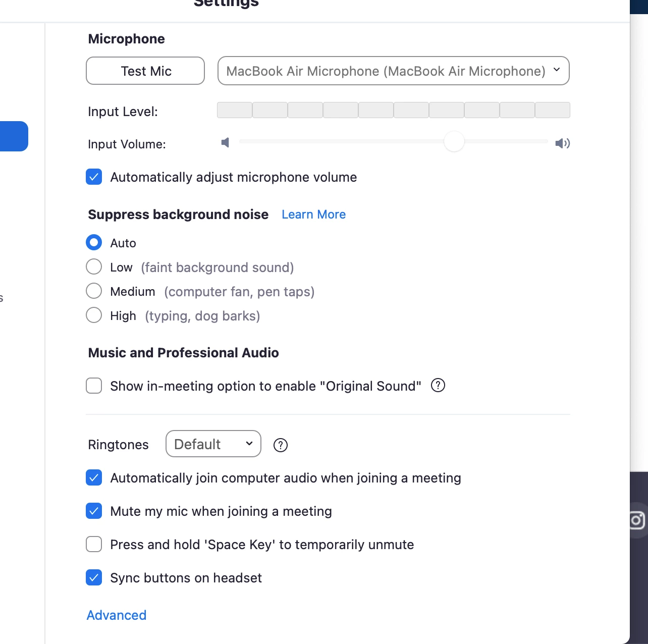Select High noise suppression option
The height and width of the screenshot is (644, 648).
(94, 315)
